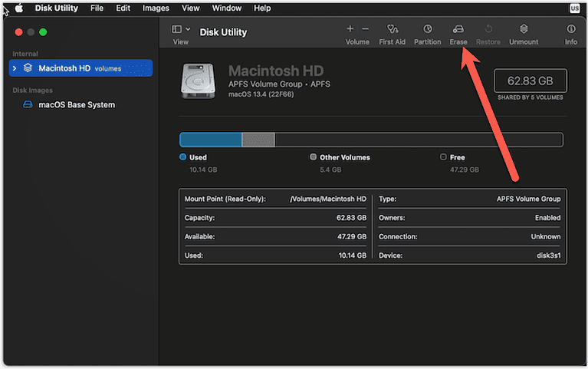Open the Apple menu
Image resolution: width=588 pixels, height=369 pixels.
pyautogui.click(x=19, y=8)
